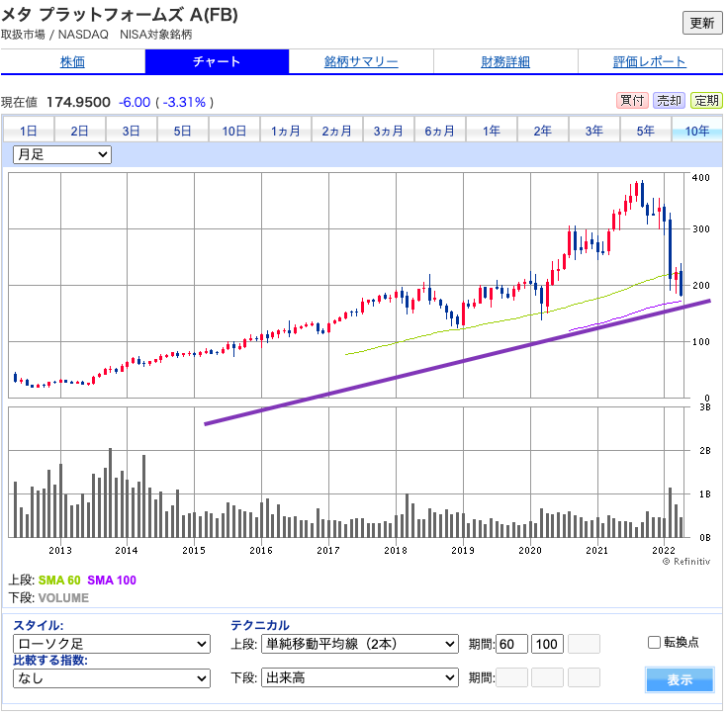Image resolution: width=728 pixels, height=716 pixels.
Task: Click the 2020 label on the time axis
Action: [530, 550]
